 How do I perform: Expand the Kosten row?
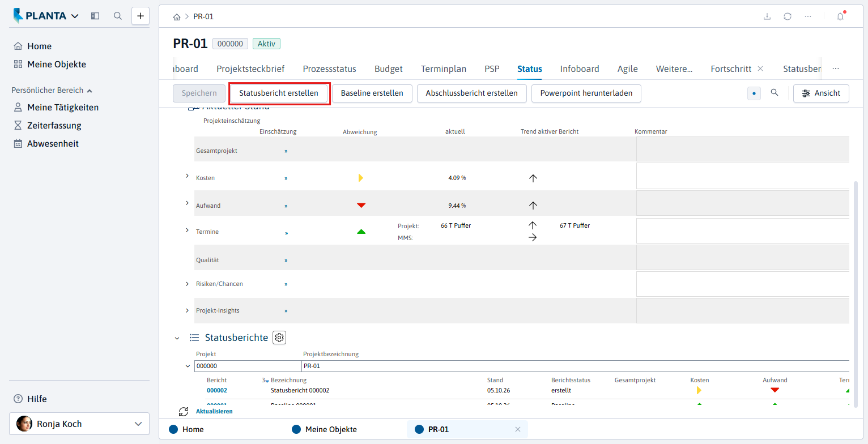click(188, 177)
